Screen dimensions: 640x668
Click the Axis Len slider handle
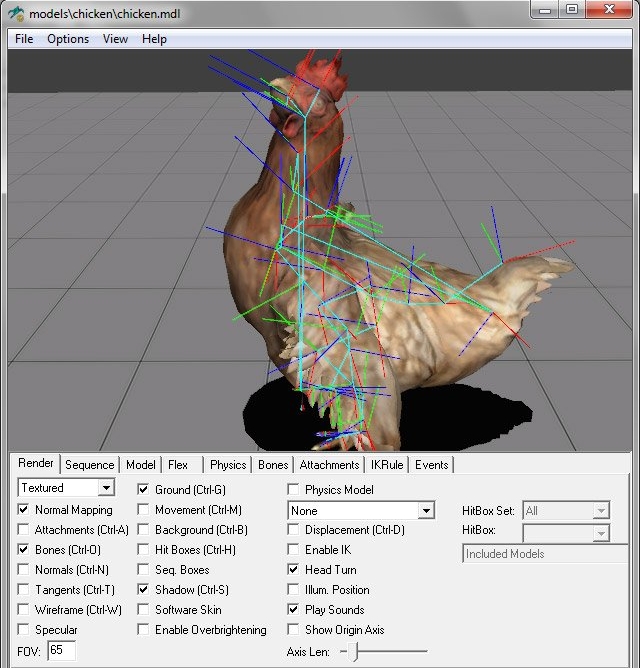[x=353, y=651]
